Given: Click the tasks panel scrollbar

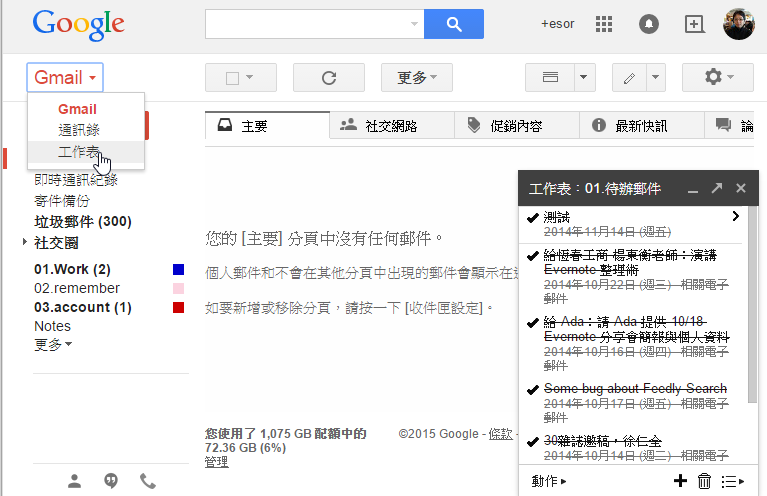Looking at the screenshot, I should click(x=752, y=305).
